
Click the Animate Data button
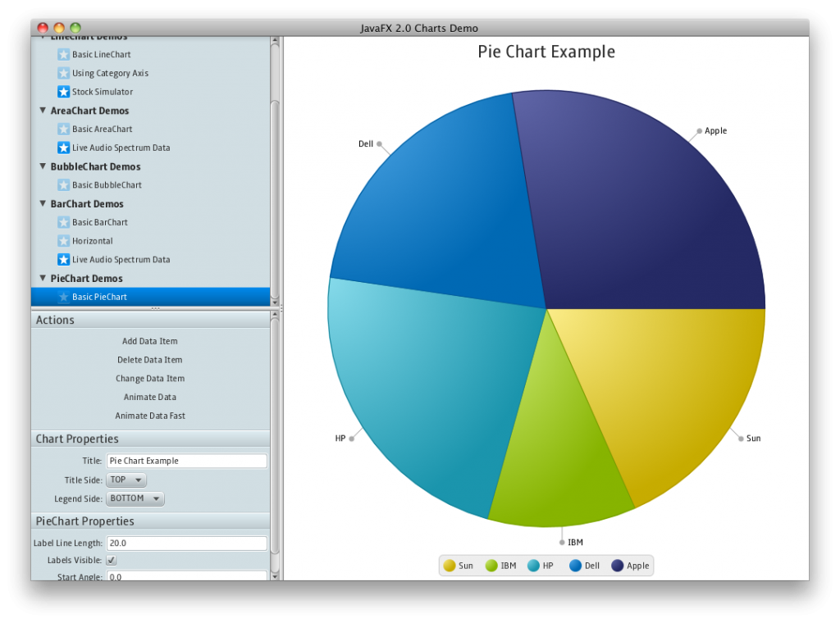coord(149,397)
